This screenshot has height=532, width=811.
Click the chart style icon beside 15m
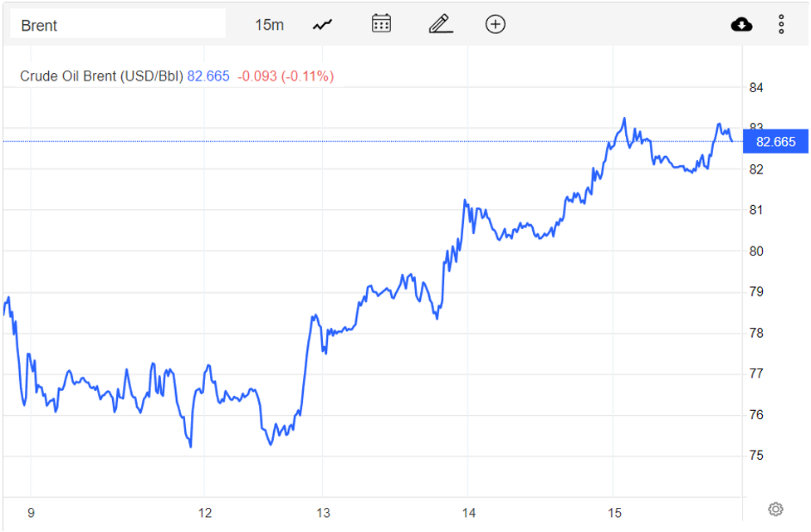[x=321, y=23]
